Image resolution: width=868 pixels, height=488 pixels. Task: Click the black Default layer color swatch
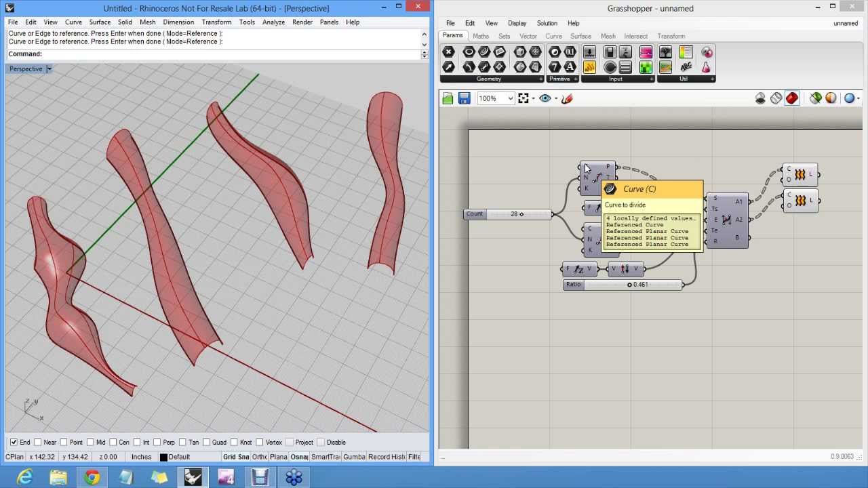tap(163, 457)
